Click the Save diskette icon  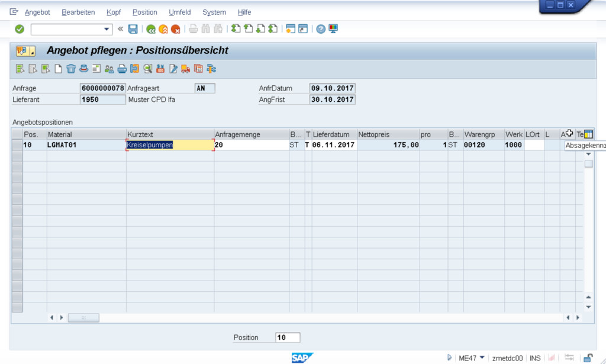point(133,29)
